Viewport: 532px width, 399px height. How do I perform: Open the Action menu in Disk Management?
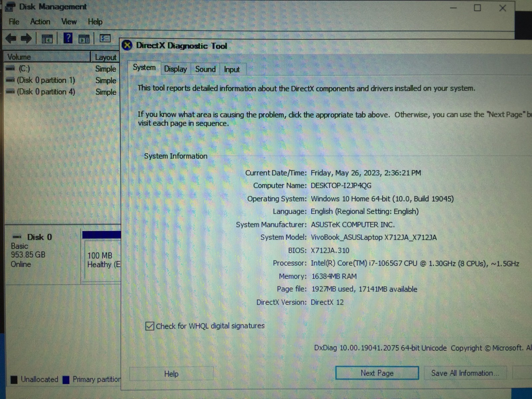click(x=40, y=22)
